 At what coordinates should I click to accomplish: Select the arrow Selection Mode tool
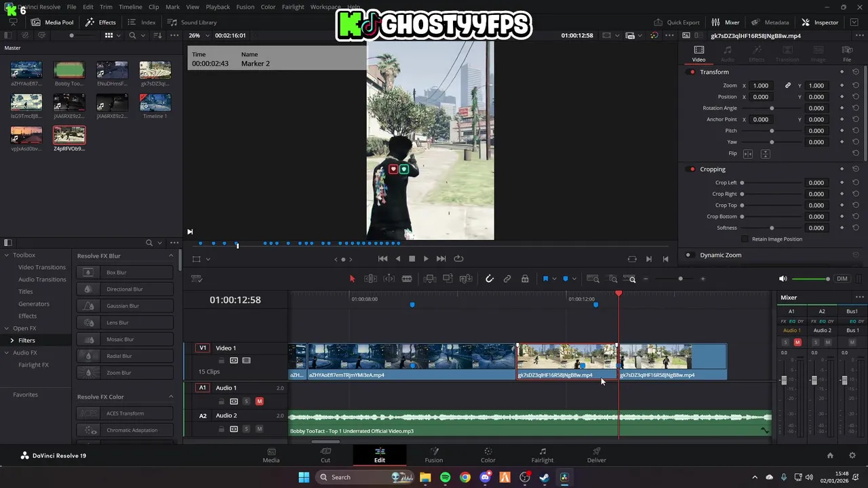(x=352, y=279)
